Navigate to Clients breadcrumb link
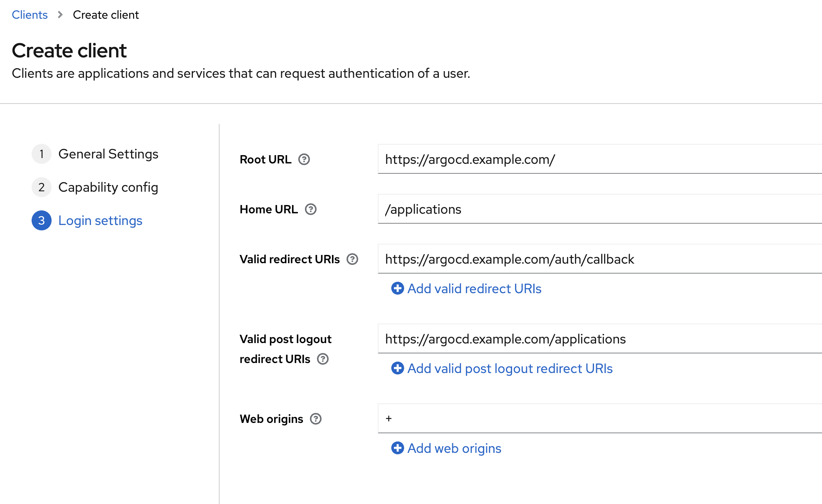Viewport: 822px width, 504px height. [30, 15]
